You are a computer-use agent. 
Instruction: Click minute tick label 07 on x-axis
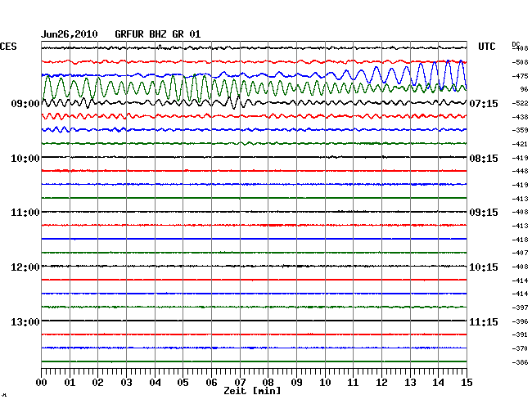tap(240, 383)
